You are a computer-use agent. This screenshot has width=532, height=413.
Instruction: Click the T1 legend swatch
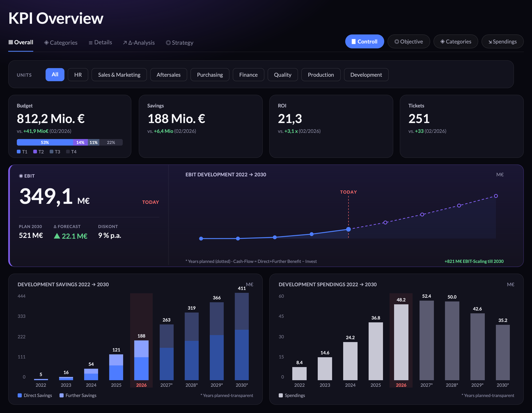19,152
